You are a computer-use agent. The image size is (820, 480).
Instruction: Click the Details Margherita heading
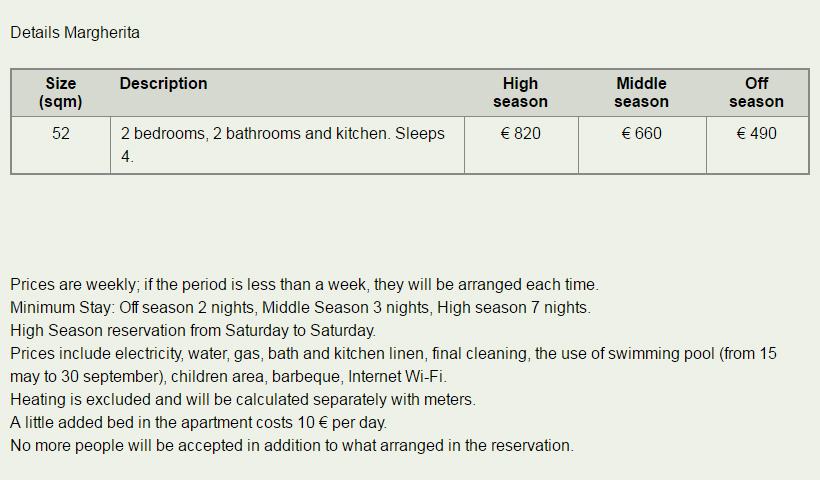coord(75,32)
